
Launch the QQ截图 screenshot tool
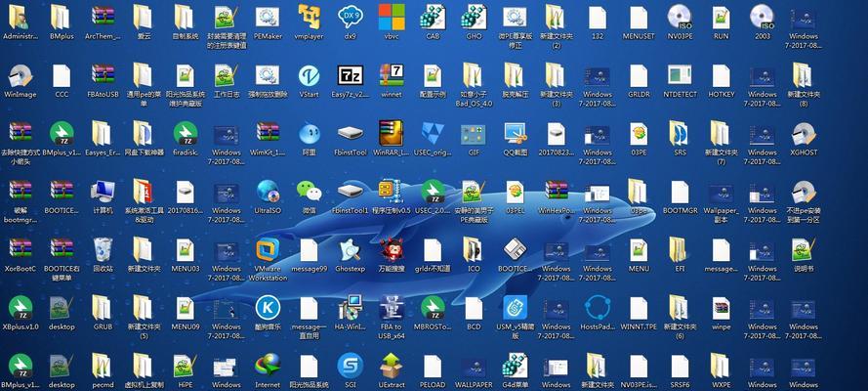pos(515,134)
